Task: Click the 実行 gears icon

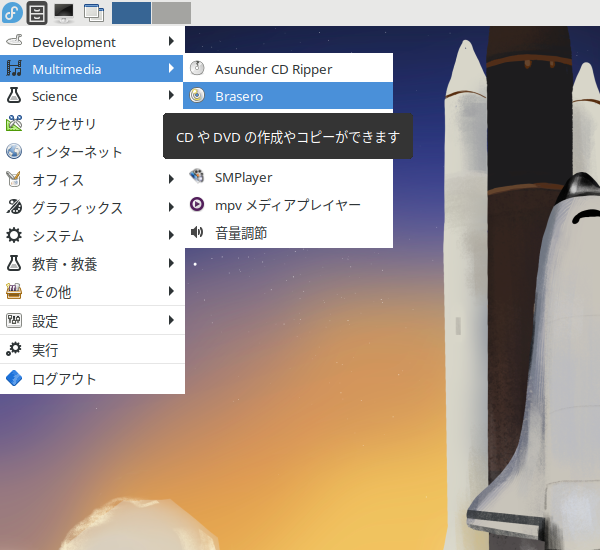Action: [14, 349]
